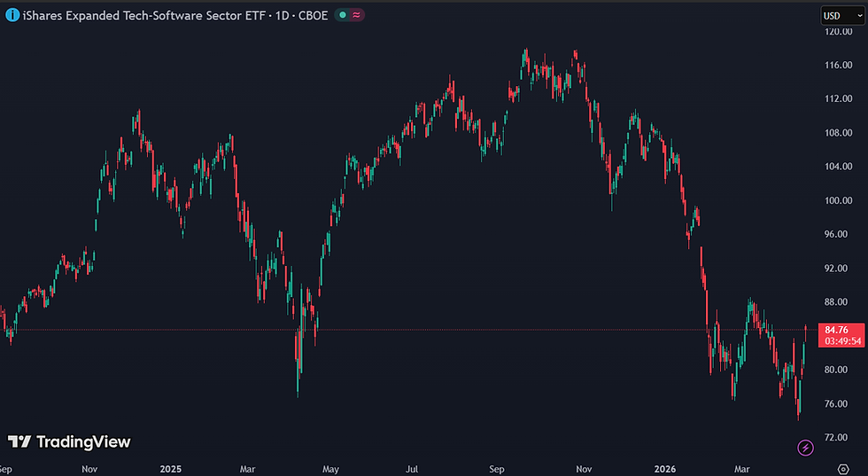Image resolution: width=868 pixels, height=476 pixels.
Task: Click the 100.00 price axis label
Action: [x=839, y=200]
